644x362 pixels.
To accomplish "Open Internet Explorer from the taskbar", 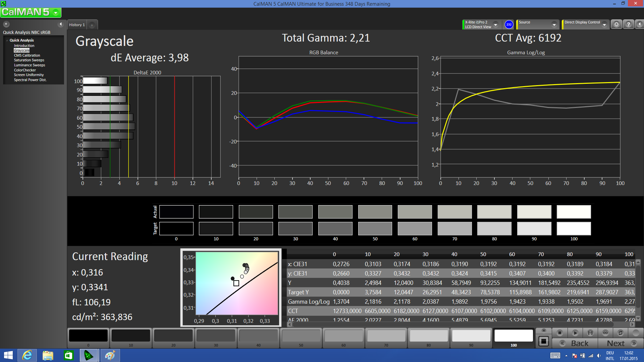I will pyautogui.click(x=27, y=355).
